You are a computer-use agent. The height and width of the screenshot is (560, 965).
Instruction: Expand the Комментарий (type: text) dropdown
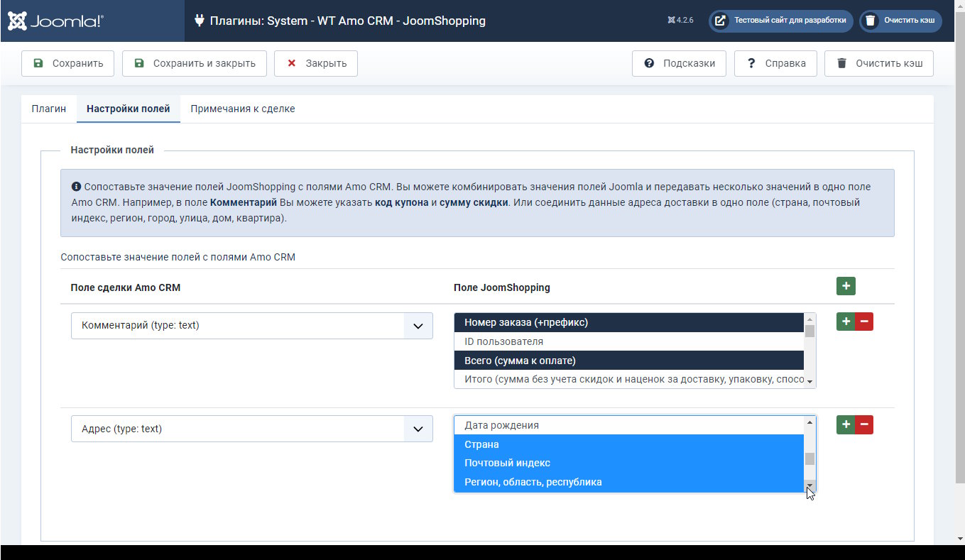pos(252,326)
